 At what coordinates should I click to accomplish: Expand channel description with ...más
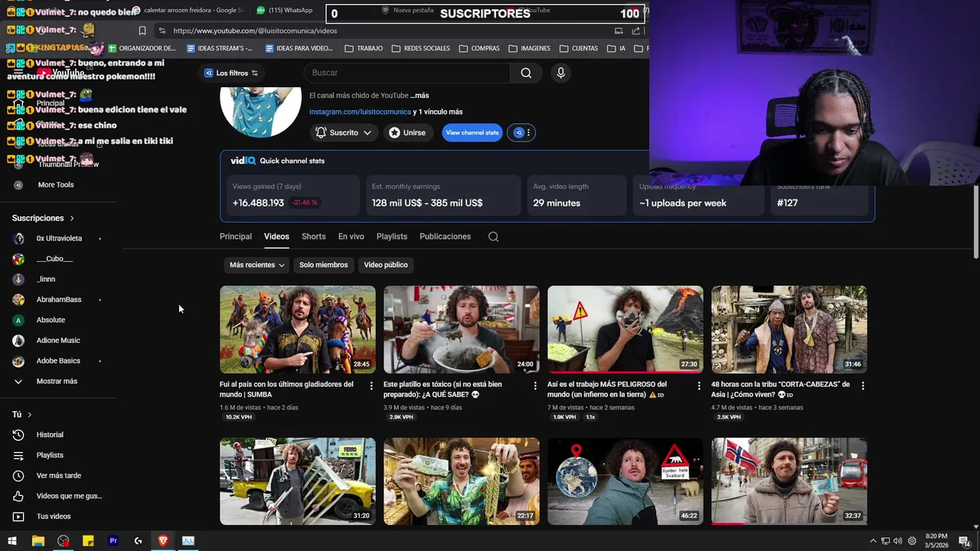420,96
